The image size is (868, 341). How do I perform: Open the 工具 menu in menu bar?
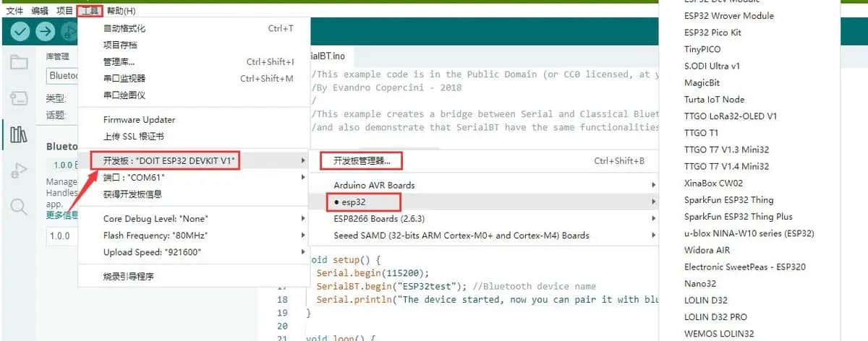click(x=90, y=11)
